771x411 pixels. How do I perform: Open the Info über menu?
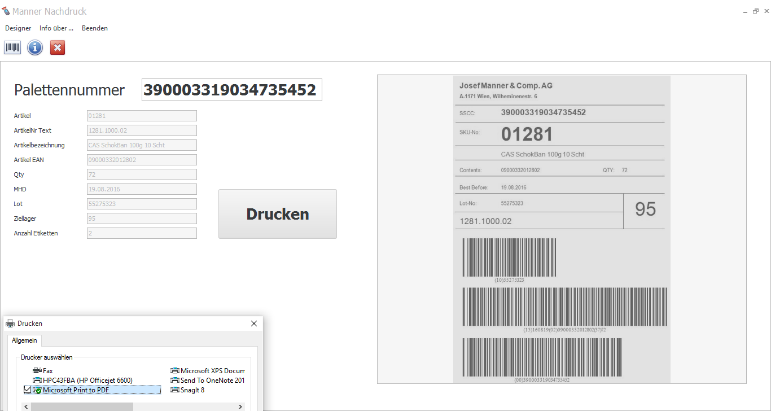(56, 28)
